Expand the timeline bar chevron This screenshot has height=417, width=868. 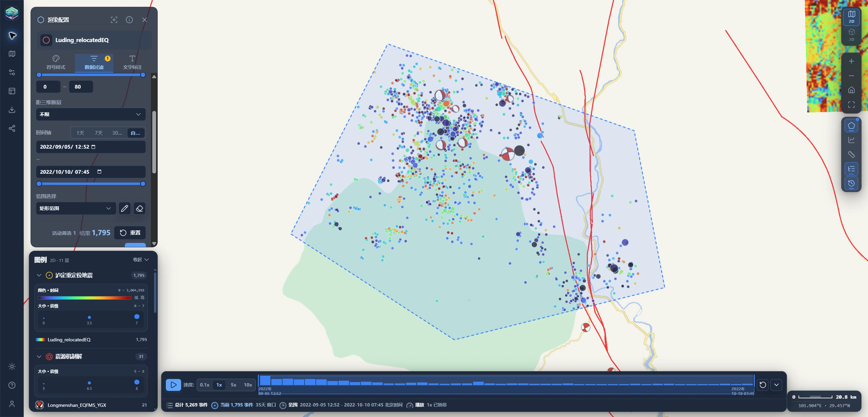tap(776, 385)
